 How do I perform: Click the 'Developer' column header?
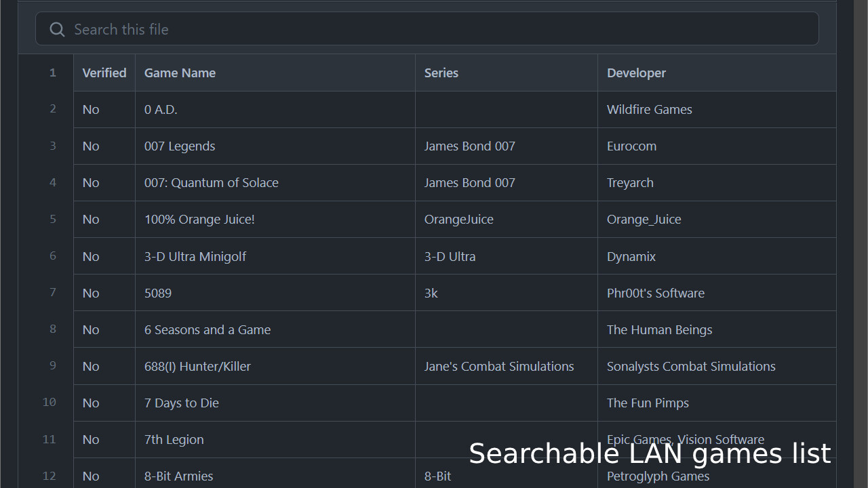click(636, 73)
